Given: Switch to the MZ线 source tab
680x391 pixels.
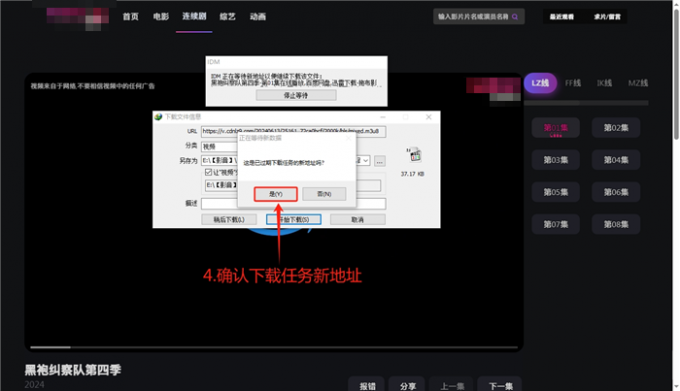Looking at the screenshot, I should [638, 83].
